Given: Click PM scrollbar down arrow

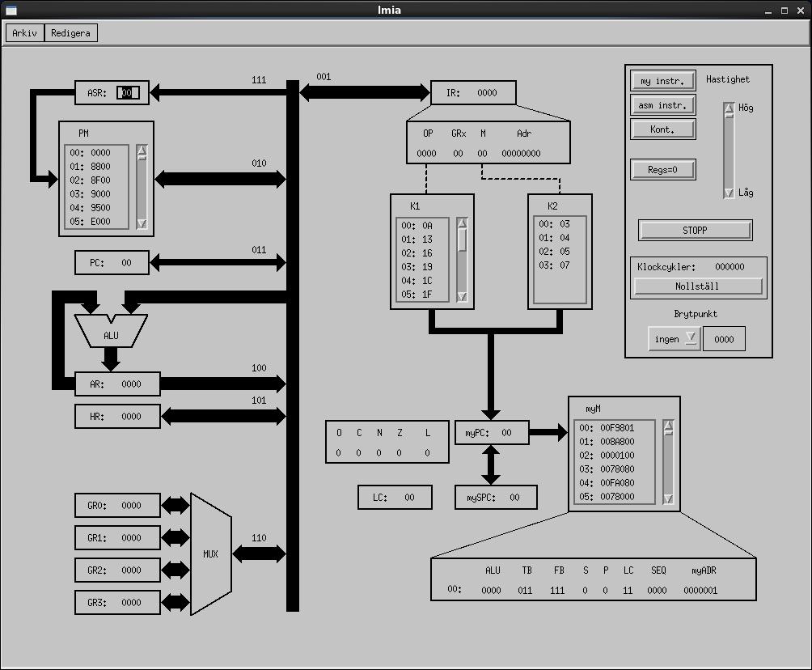Looking at the screenshot, I should tap(142, 223).
